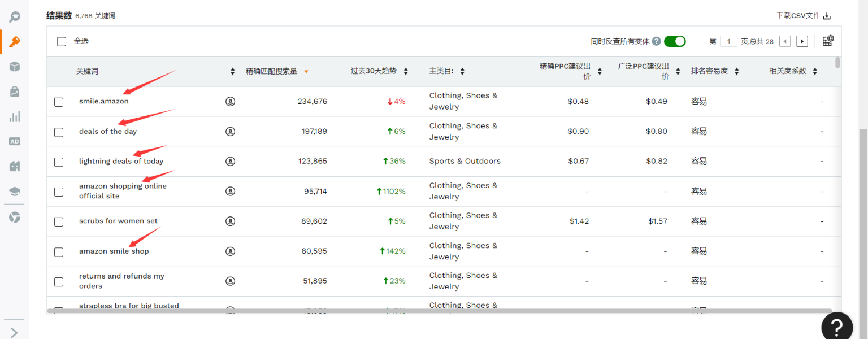Sort by 精确匹配搜索量 orange arrow

click(306, 72)
